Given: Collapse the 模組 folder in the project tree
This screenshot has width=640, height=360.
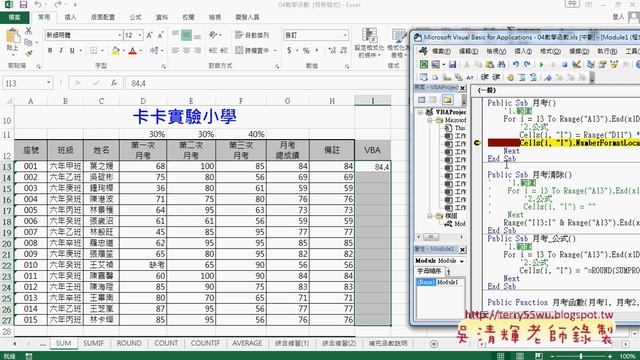Looking at the screenshot, I should tap(430, 216).
